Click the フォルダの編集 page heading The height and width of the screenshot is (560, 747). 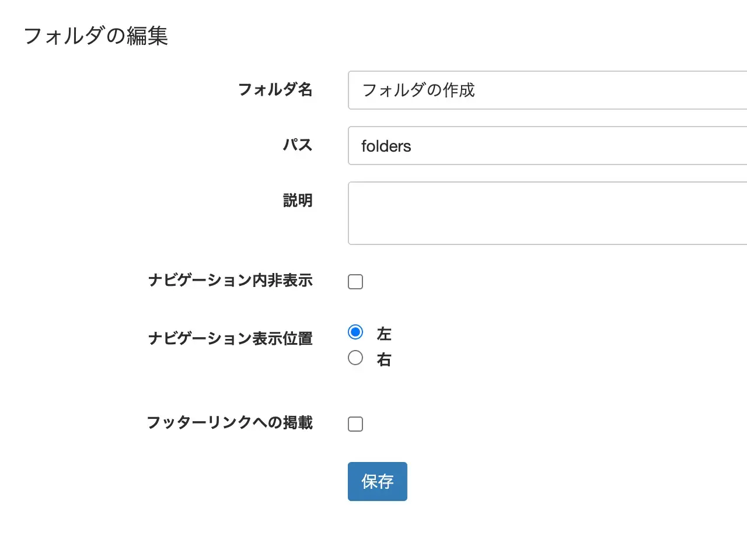(96, 36)
